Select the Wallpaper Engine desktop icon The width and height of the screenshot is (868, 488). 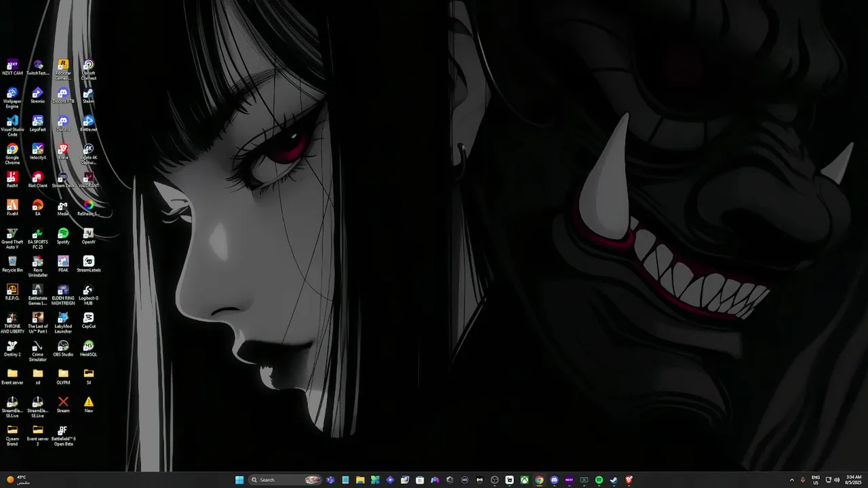click(x=12, y=98)
